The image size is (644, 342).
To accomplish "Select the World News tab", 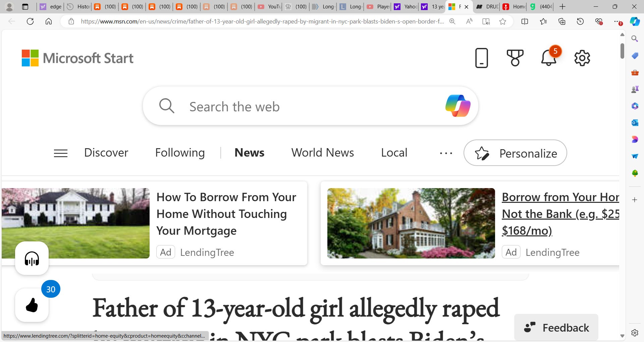I will coord(322,153).
